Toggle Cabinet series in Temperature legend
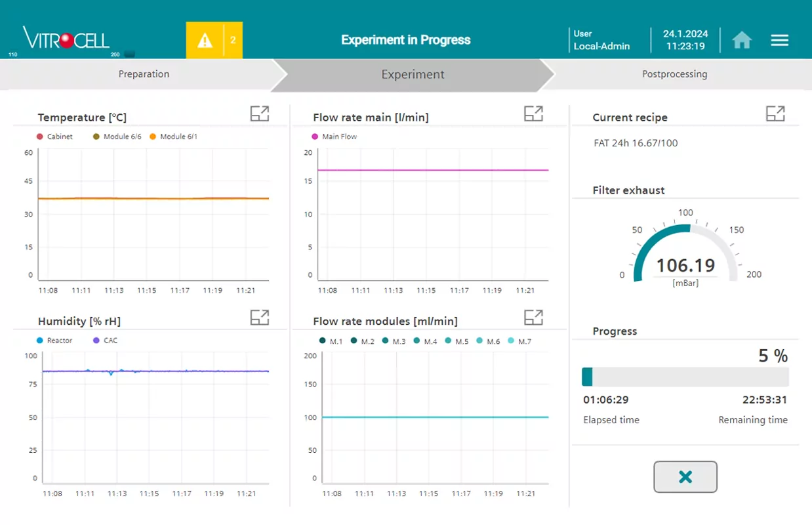Viewport: 812px width, 525px height. 54,136
